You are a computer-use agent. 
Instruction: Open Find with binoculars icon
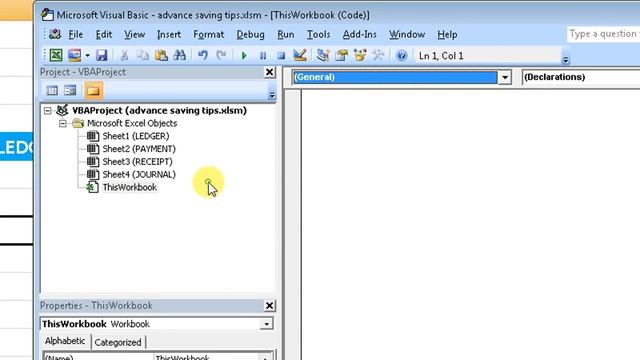[180, 55]
